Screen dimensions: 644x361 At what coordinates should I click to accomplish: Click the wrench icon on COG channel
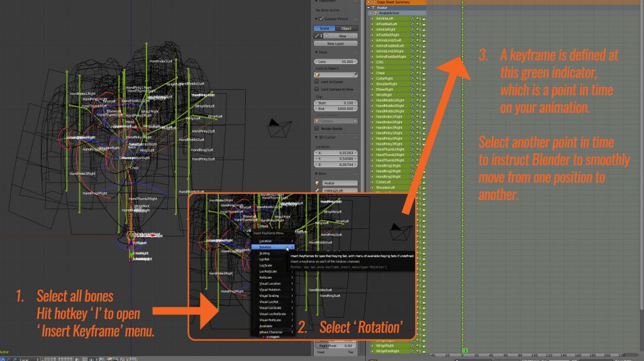coord(412,62)
